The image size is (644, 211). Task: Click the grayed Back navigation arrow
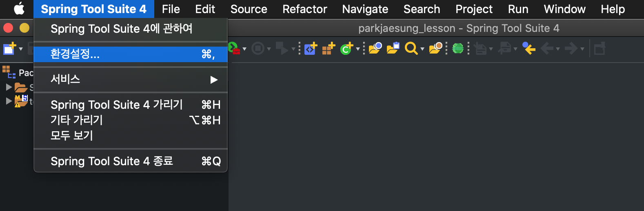547,49
